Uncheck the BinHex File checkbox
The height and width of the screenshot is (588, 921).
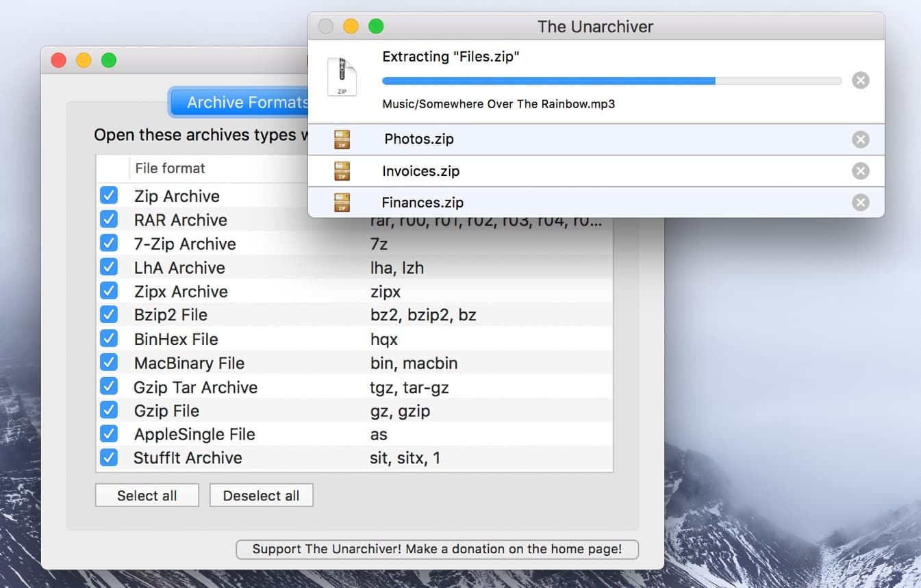click(109, 339)
